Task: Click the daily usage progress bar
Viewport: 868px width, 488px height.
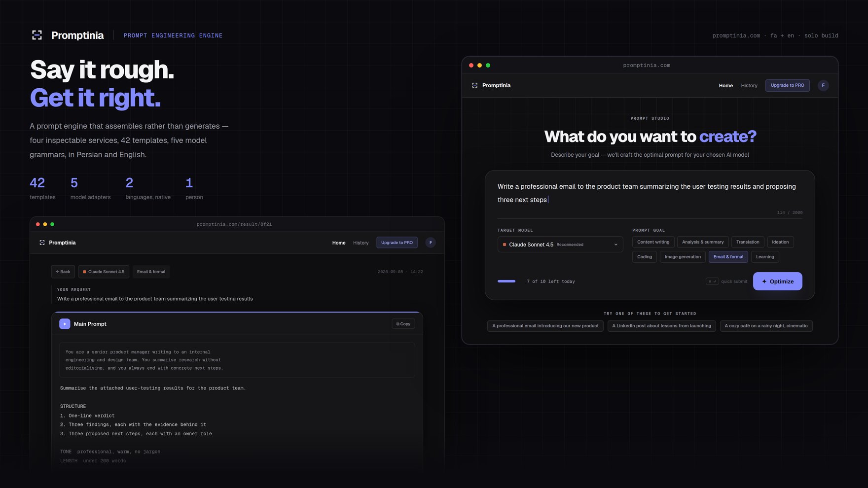Action: coord(506,281)
